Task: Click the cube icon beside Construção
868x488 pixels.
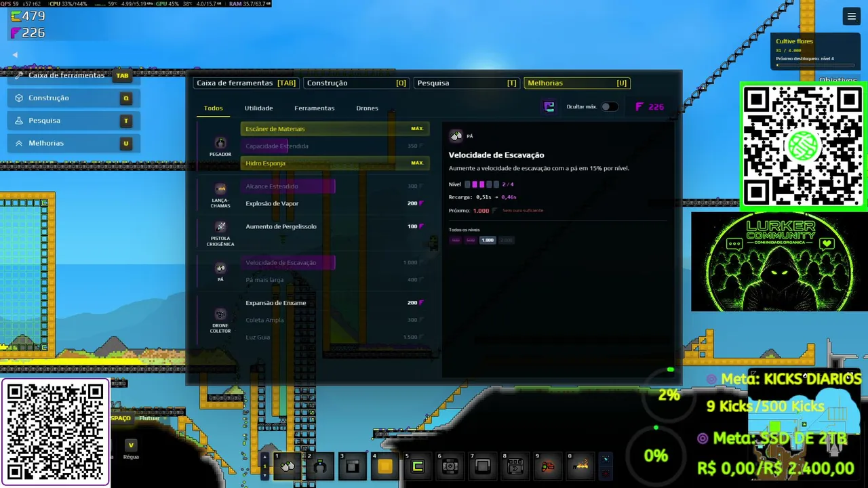Action: pos(19,98)
